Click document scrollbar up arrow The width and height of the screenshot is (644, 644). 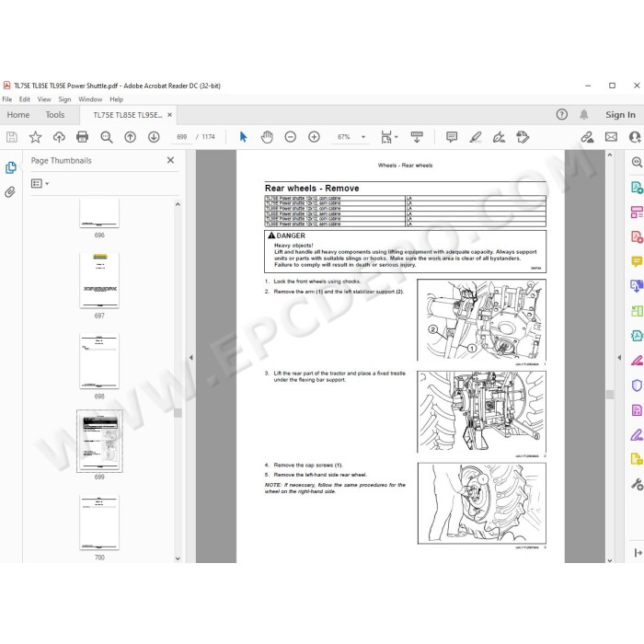coord(609,155)
